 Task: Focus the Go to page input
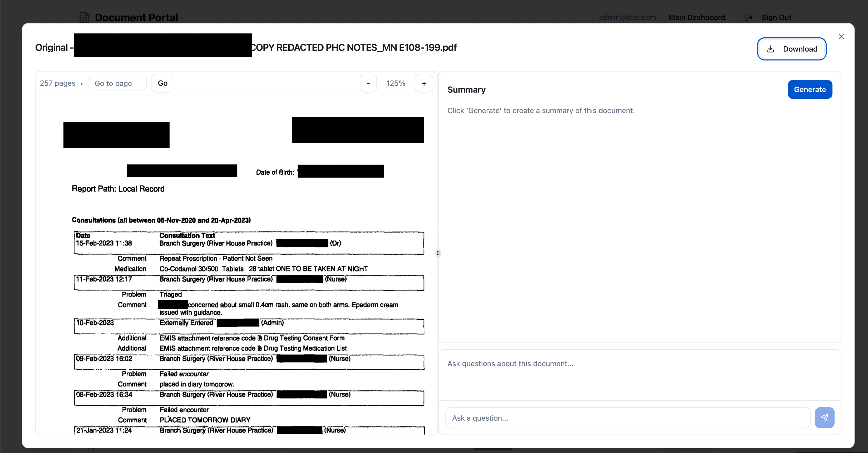(117, 83)
